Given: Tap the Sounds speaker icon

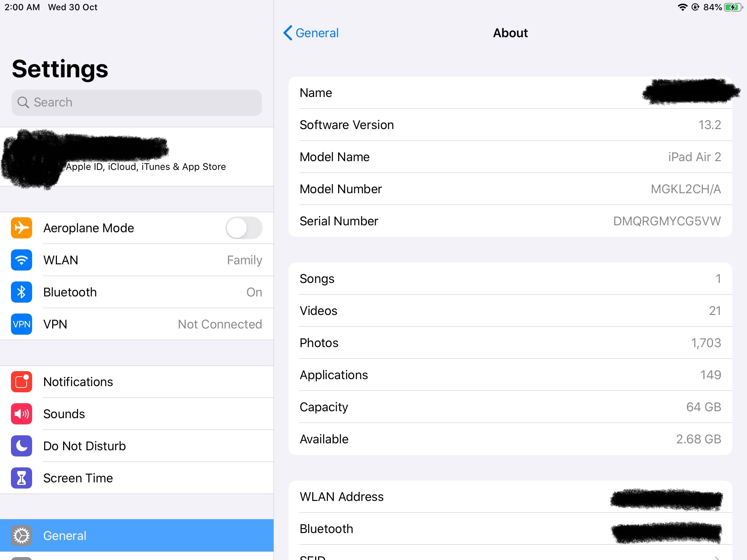Looking at the screenshot, I should [x=22, y=414].
